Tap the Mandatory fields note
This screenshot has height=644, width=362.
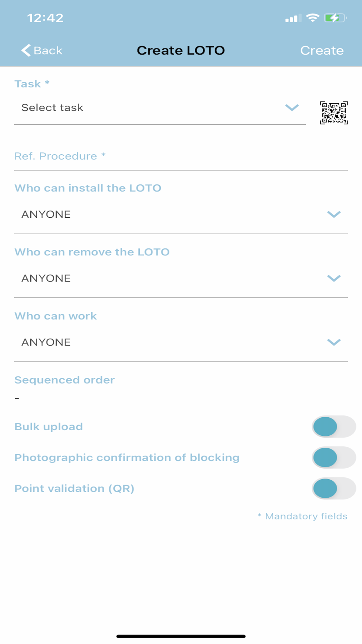pyautogui.click(x=302, y=516)
